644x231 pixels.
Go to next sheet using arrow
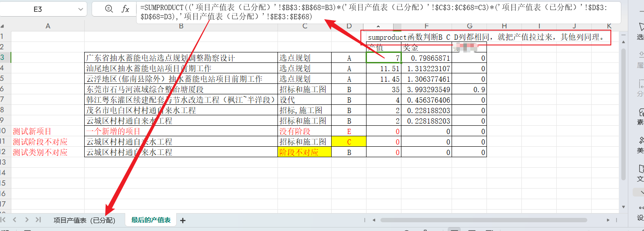pos(27,220)
